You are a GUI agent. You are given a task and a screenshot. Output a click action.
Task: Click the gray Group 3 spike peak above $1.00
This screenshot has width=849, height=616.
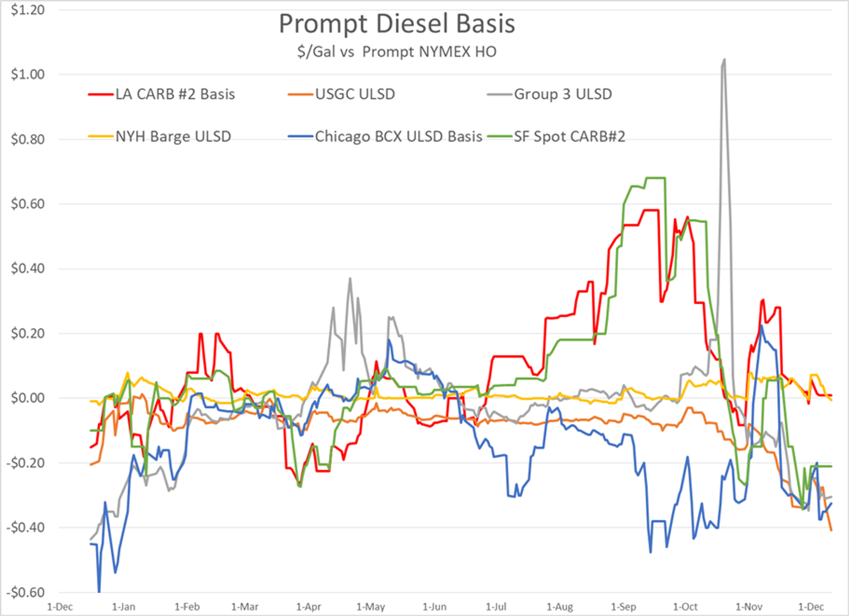click(724, 59)
